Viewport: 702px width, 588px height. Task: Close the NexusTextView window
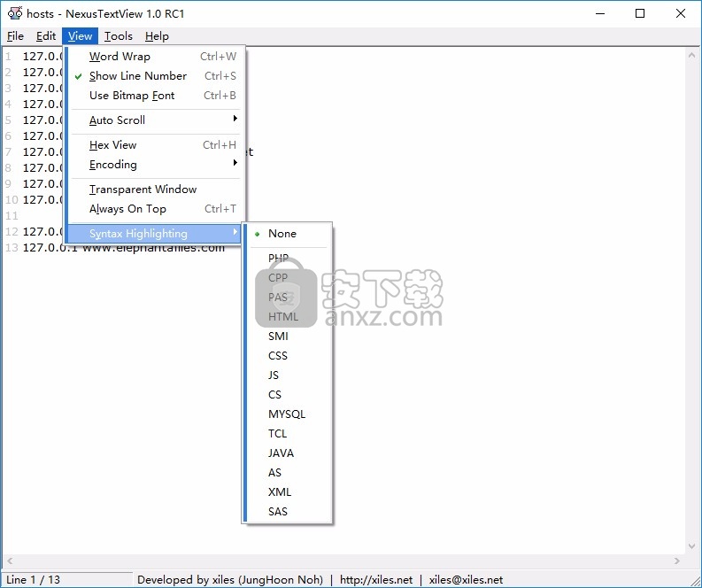click(x=681, y=13)
